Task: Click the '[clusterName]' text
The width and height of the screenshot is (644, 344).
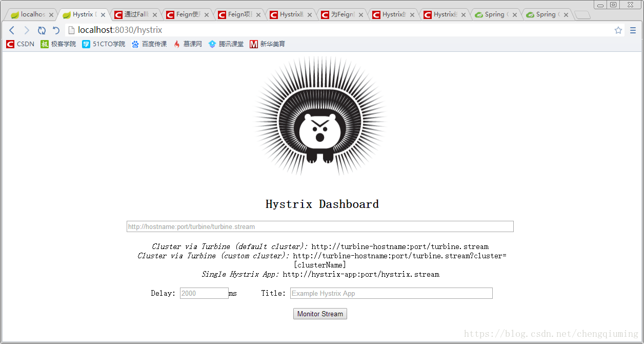Action: click(320, 265)
